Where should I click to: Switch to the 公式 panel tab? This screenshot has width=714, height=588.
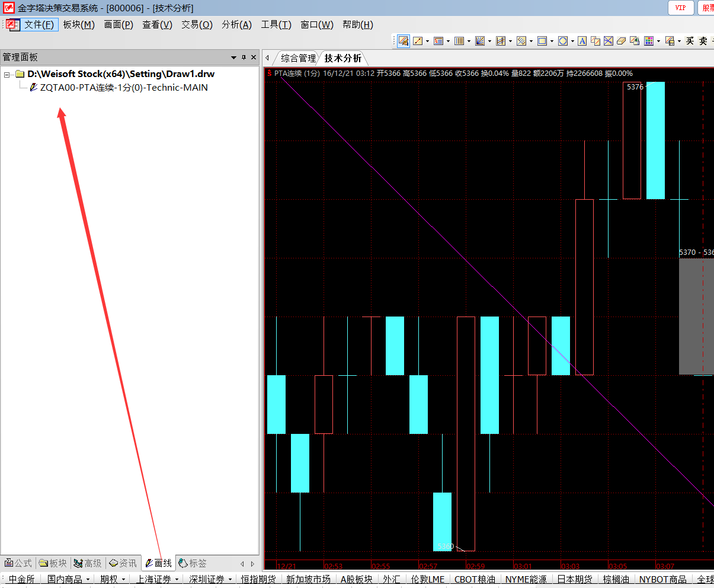click(x=18, y=563)
